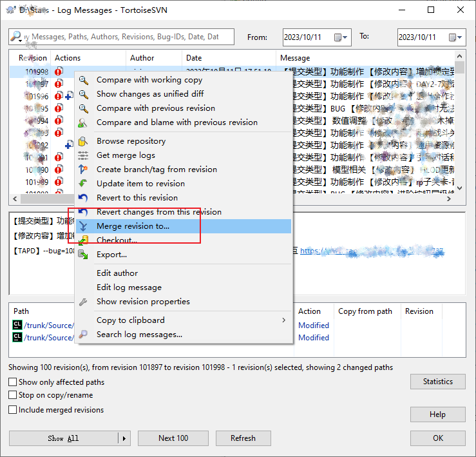Click the Update item to revision icon

[83, 184]
